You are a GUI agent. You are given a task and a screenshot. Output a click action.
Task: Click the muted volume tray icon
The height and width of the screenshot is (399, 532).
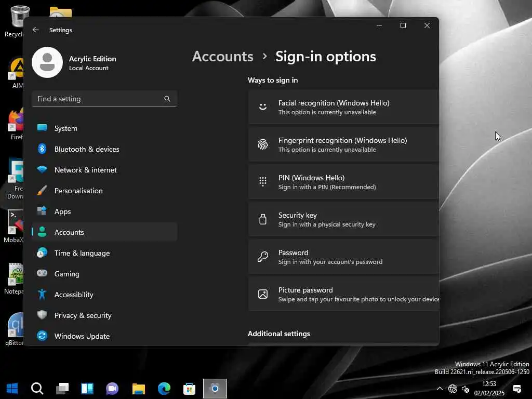465,389
